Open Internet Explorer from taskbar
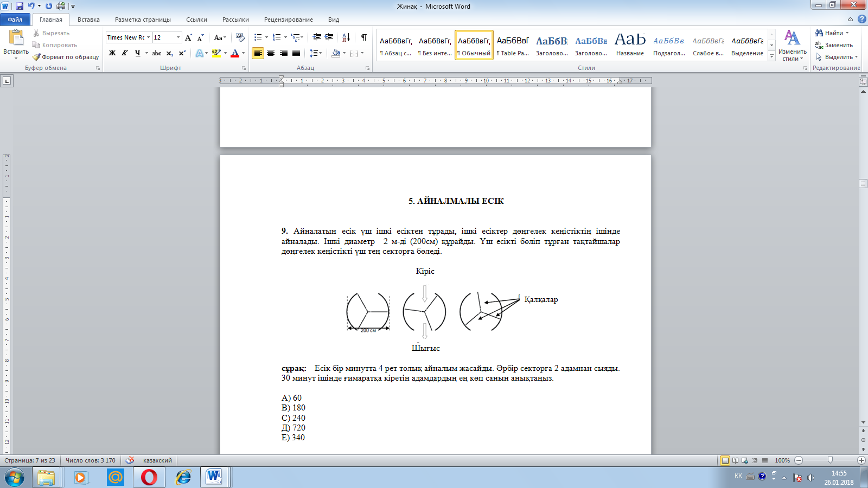 coord(183,477)
